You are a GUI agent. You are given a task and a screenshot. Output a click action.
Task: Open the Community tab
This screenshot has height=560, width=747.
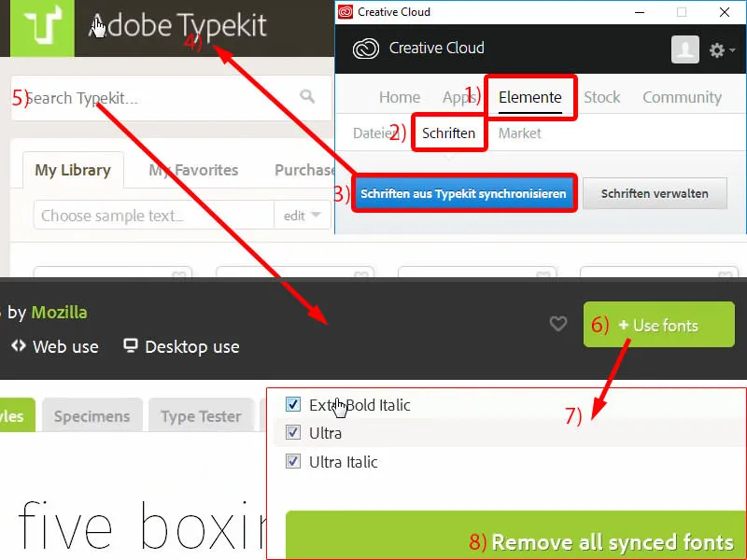(x=682, y=97)
